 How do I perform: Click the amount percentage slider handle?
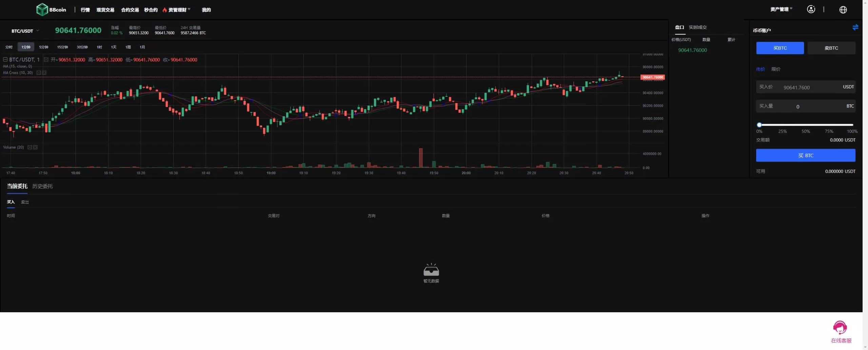759,125
